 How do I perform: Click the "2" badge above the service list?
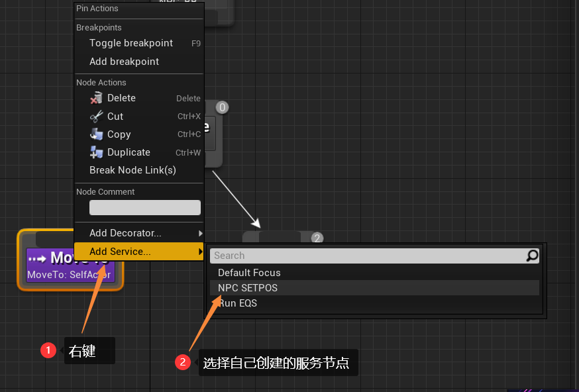pyautogui.click(x=317, y=238)
